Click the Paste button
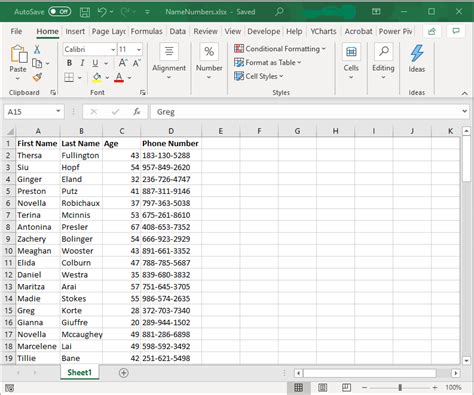This screenshot has height=395, width=474. [18, 63]
